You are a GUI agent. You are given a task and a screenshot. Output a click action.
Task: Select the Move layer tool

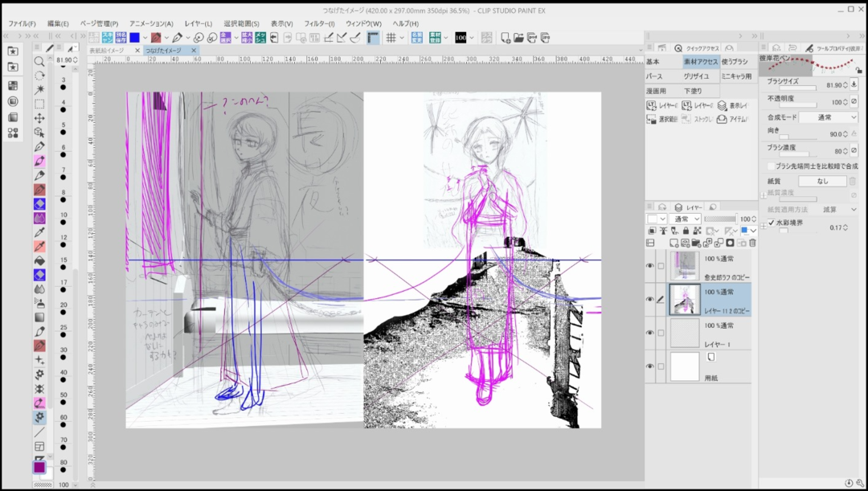coord(39,118)
